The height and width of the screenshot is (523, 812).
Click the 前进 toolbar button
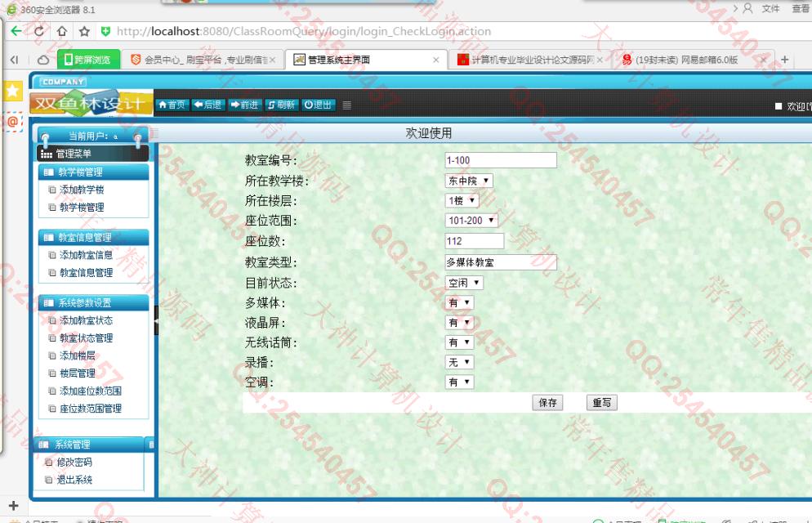click(244, 105)
